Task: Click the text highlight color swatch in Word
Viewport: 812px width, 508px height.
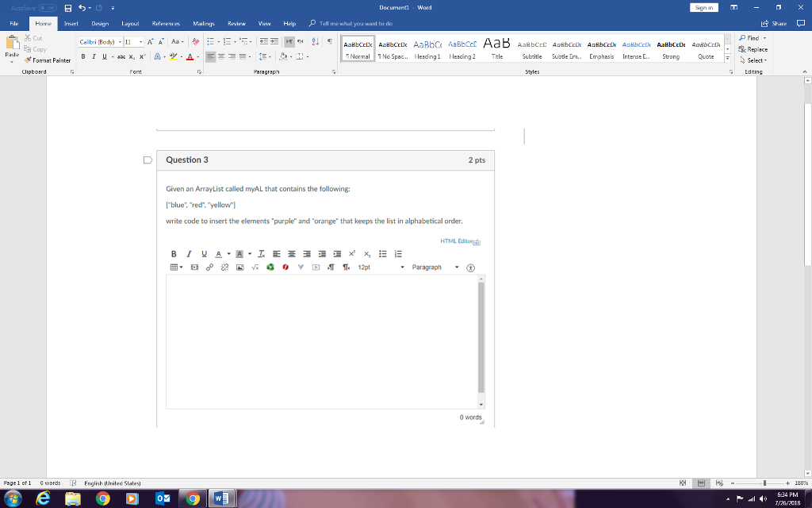Action: (x=175, y=58)
